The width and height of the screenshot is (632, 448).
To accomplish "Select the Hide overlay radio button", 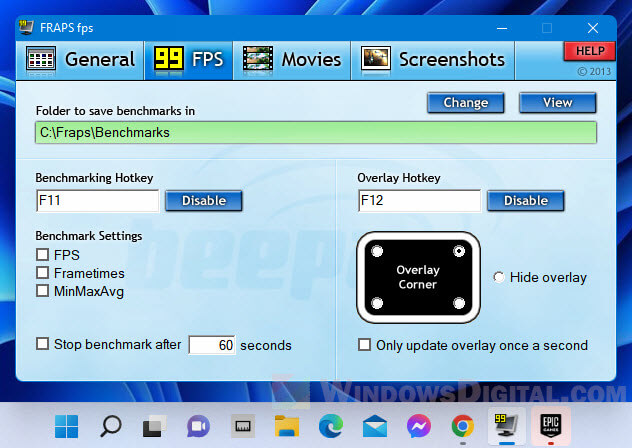I will click(x=499, y=277).
